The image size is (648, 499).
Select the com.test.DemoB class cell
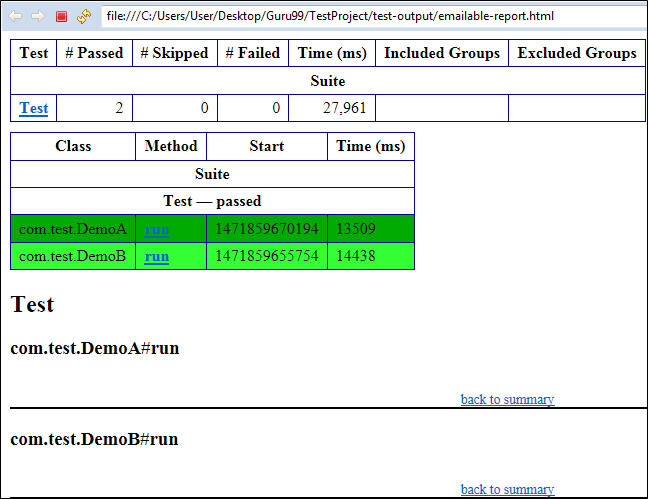[x=73, y=256]
